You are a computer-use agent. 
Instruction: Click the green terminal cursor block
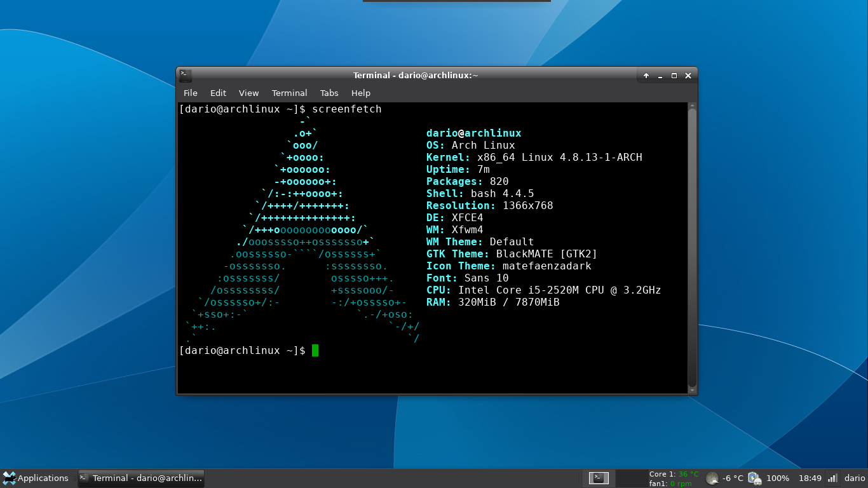[x=315, y=351]
